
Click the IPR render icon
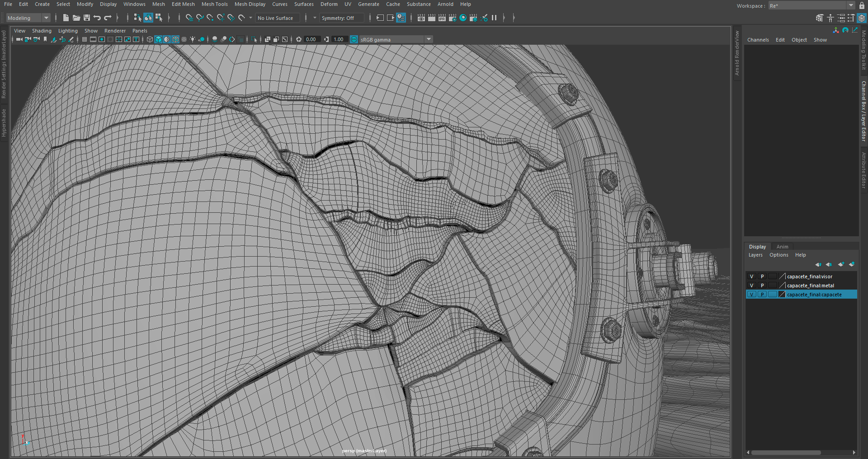coord(442,18)
